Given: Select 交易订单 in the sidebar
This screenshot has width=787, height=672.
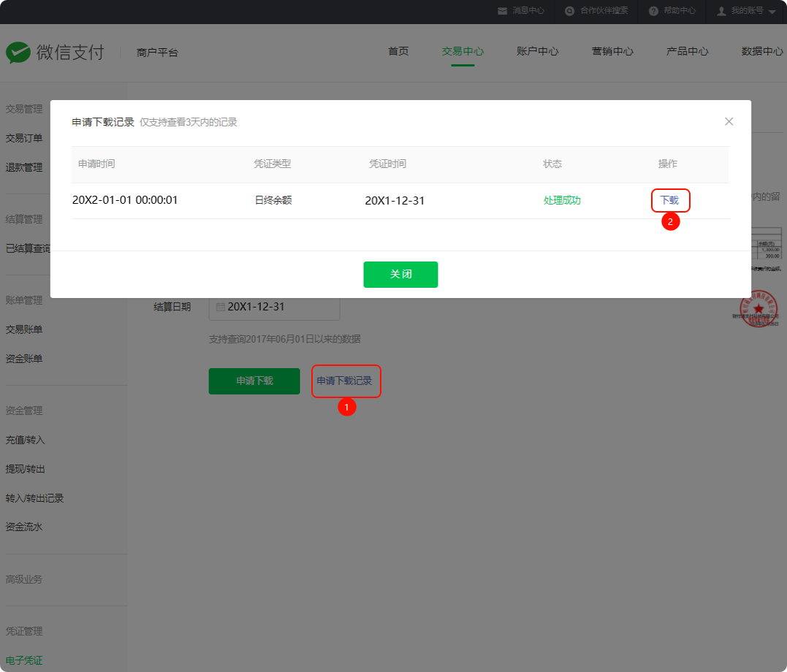Looking at the screenshot, I should 24,138.
